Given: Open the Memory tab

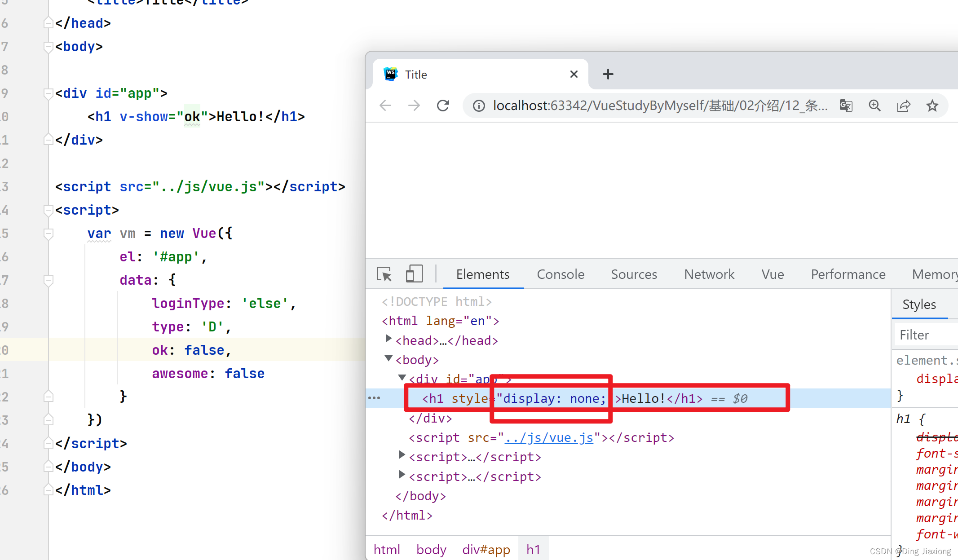Looking at the screenshot, I should coord(935,274).
